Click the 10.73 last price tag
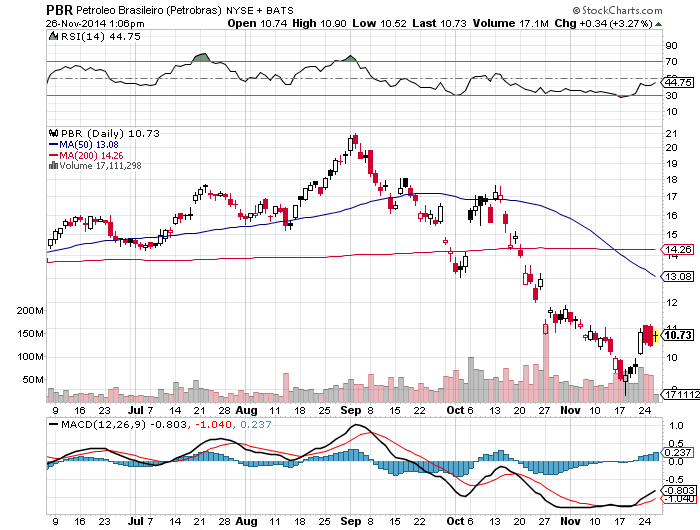 [678, 335]
